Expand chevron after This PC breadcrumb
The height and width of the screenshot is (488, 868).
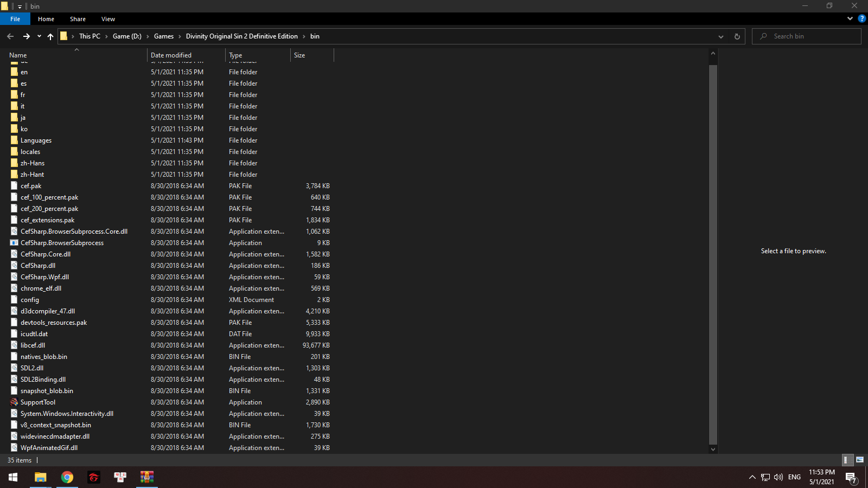coord(106,36)
